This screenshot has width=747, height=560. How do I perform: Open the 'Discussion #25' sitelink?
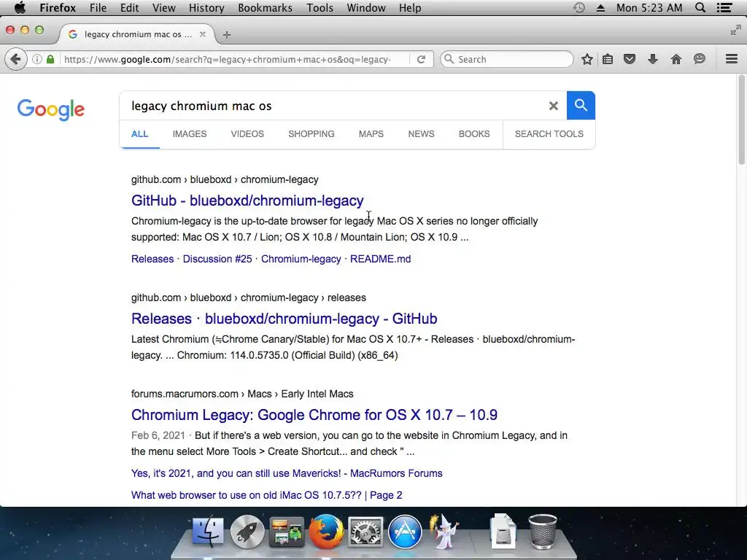[x=217, y=259]
